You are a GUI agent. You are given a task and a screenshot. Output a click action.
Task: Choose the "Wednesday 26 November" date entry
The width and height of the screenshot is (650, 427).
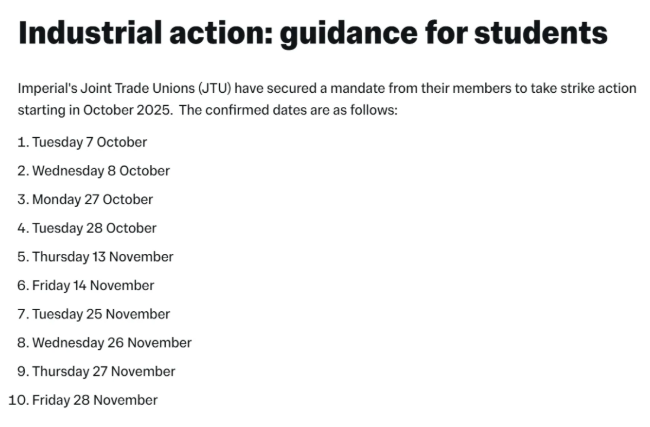(x=111, y=343)
